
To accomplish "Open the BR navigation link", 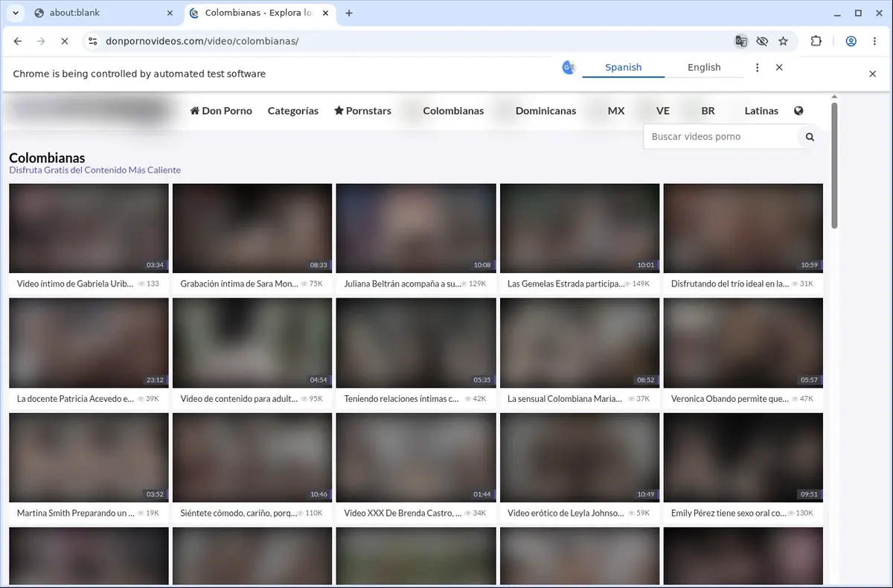I will 708,110.
